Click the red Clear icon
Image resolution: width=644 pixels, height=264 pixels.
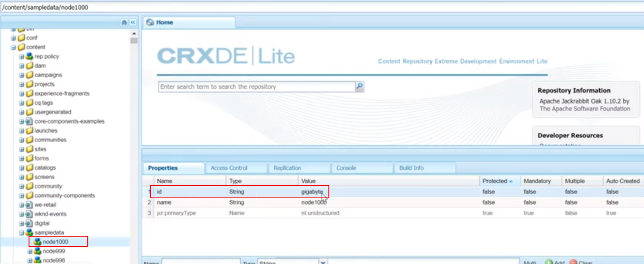(573, 262)
